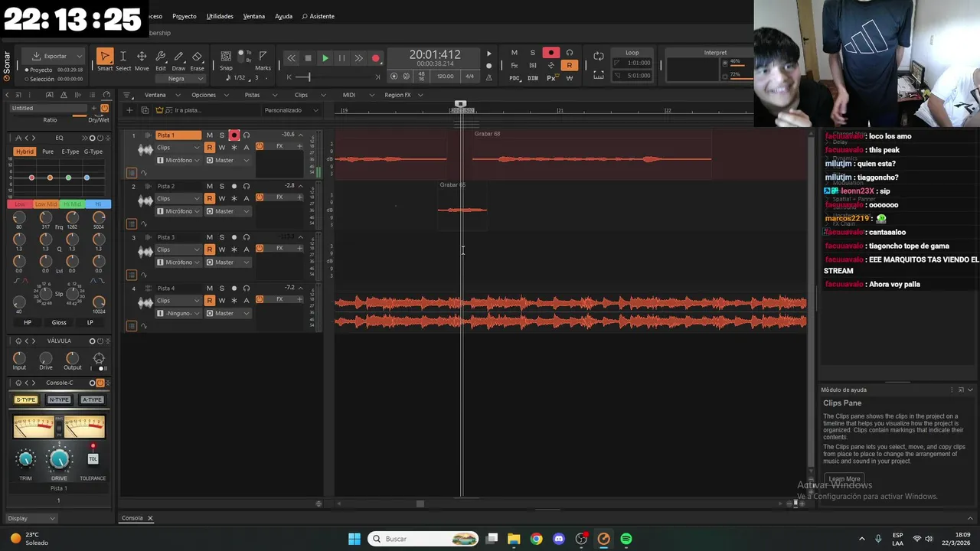Open the Utilidades menu
Viewport: 980px width, 551px height.
tap(220, 16)
